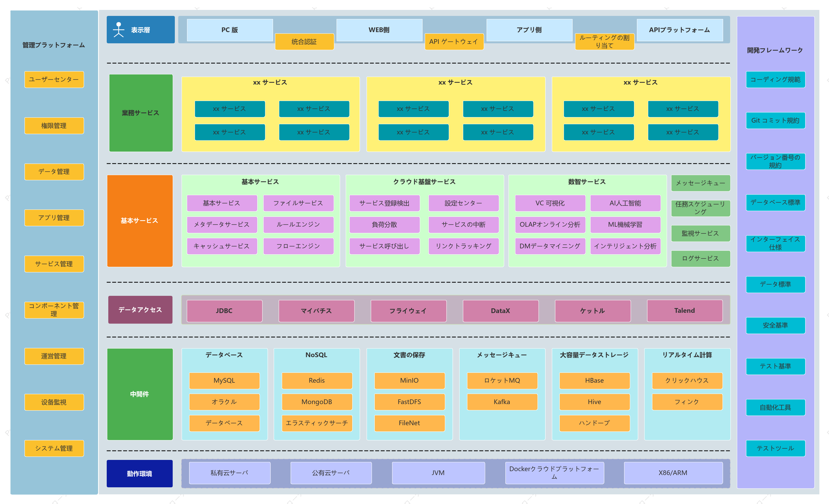Viewport: 829px width, 504px height.
Task: Click the green 業務サービス layer block
Action: tap(141, 113)
